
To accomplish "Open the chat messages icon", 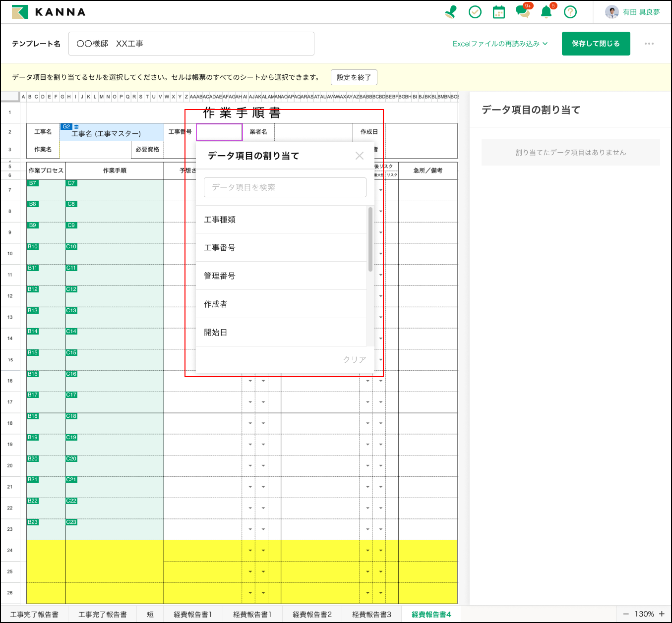I will click(522, 12).
